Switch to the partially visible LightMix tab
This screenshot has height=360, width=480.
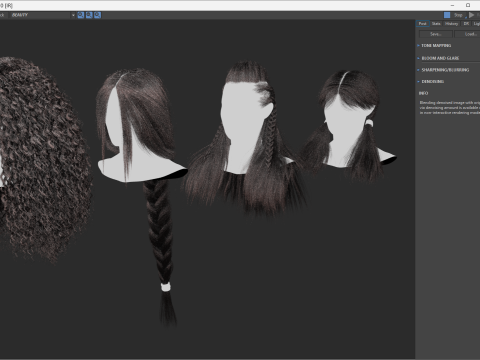[476, 24]
